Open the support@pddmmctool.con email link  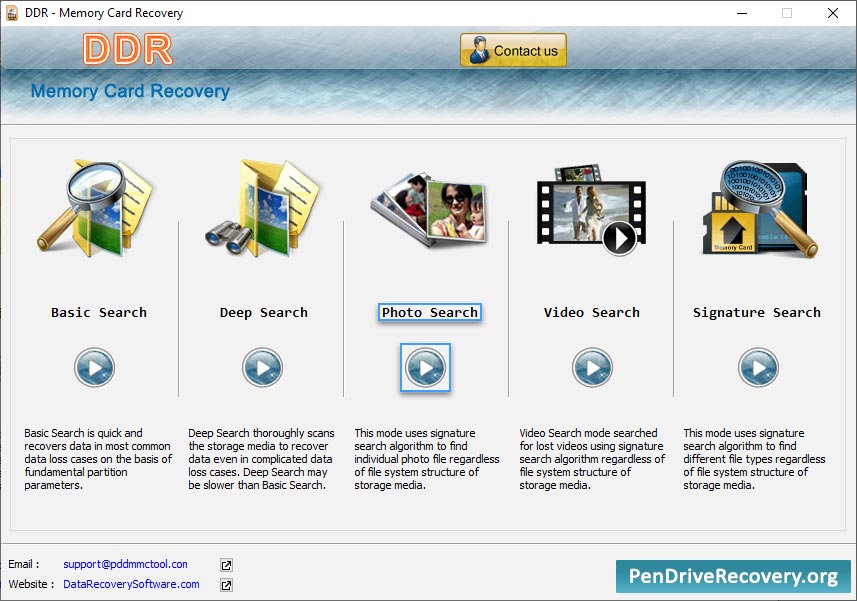(x=125, y=564)
